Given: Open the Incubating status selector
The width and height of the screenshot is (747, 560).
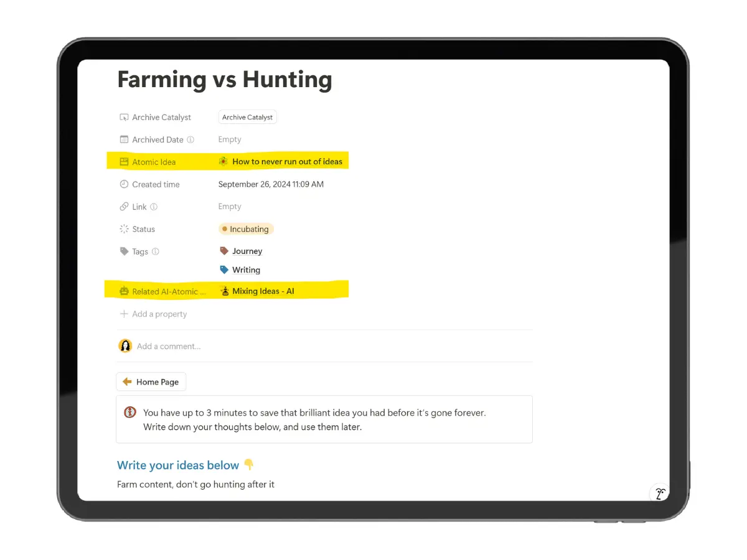Looking at the screenshot, I should [246, 229].
